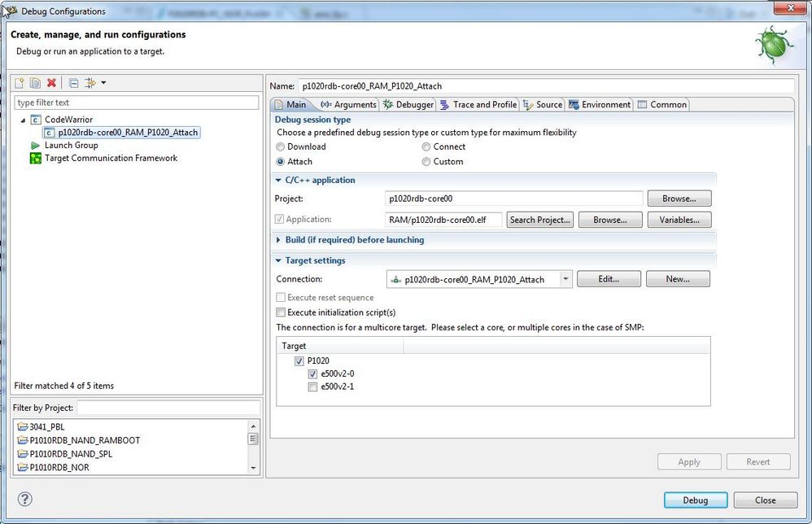The width and height of the screenshot is (812, 524).
Task: Open the Arguments tab
Action: [348, 105]
